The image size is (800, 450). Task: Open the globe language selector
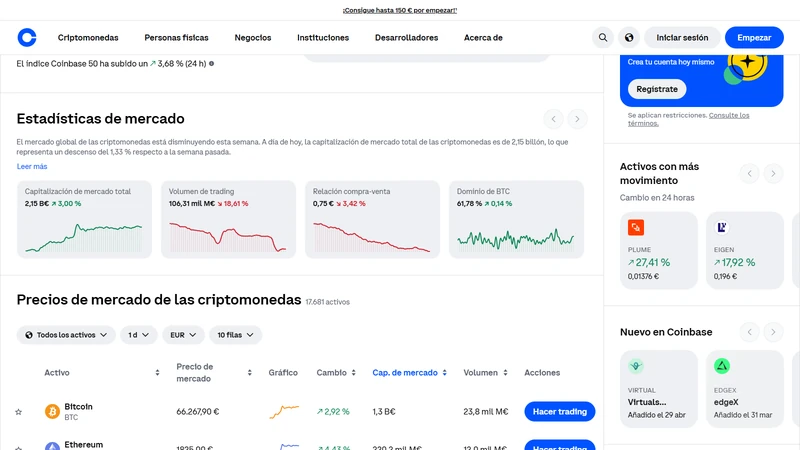coord(629,37)
